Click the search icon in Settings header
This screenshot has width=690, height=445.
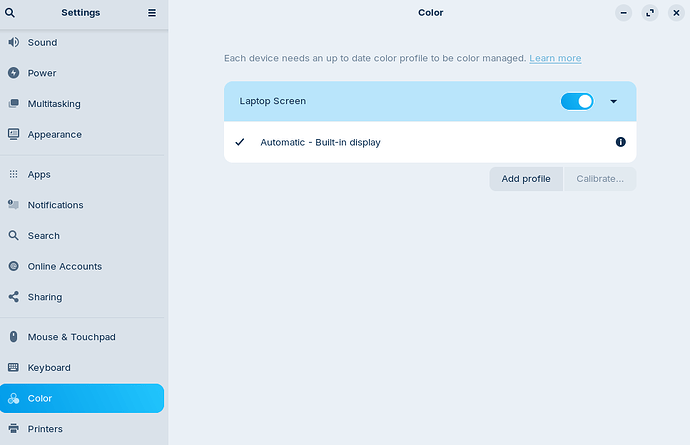coord(10,13)
